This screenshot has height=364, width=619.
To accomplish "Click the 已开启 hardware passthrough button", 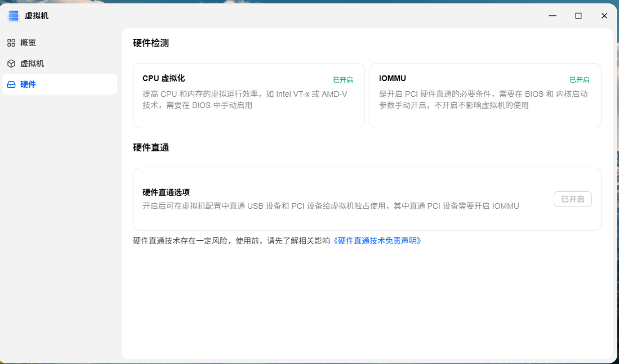I will [x=572, y=199].
